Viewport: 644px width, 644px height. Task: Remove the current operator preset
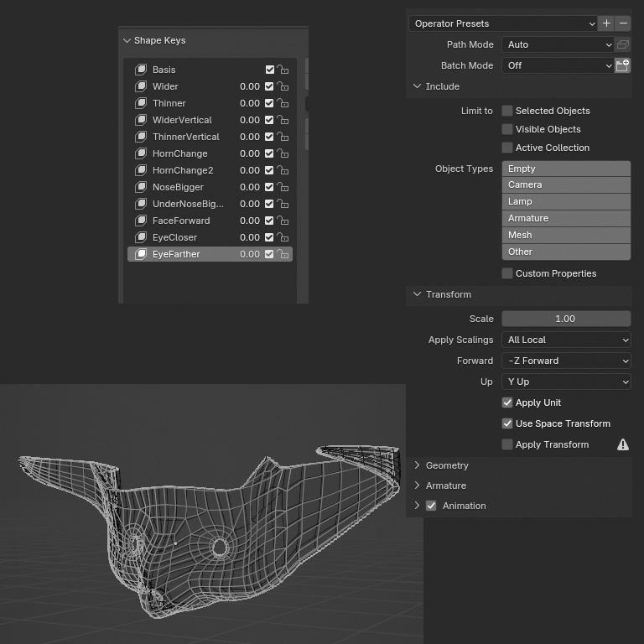[x=623, y=23]
